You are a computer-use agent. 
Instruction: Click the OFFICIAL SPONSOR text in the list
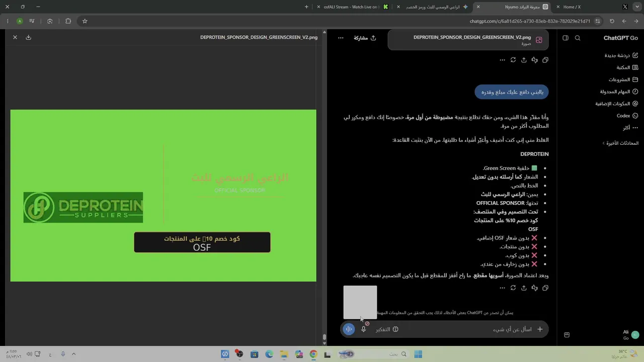[x=501, y=203]
